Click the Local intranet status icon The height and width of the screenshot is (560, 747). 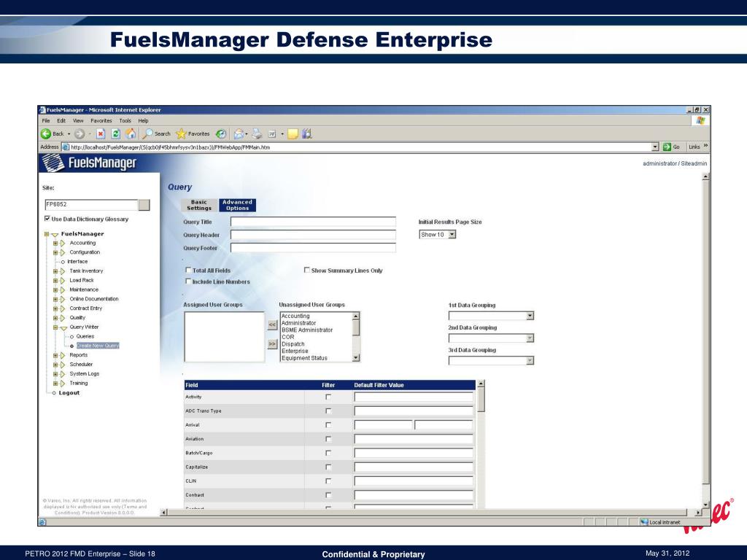(x=645, y=522)
